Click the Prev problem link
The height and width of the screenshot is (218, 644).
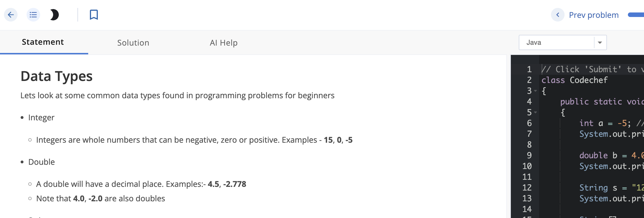pyautogui.click(x=593, y=15)
